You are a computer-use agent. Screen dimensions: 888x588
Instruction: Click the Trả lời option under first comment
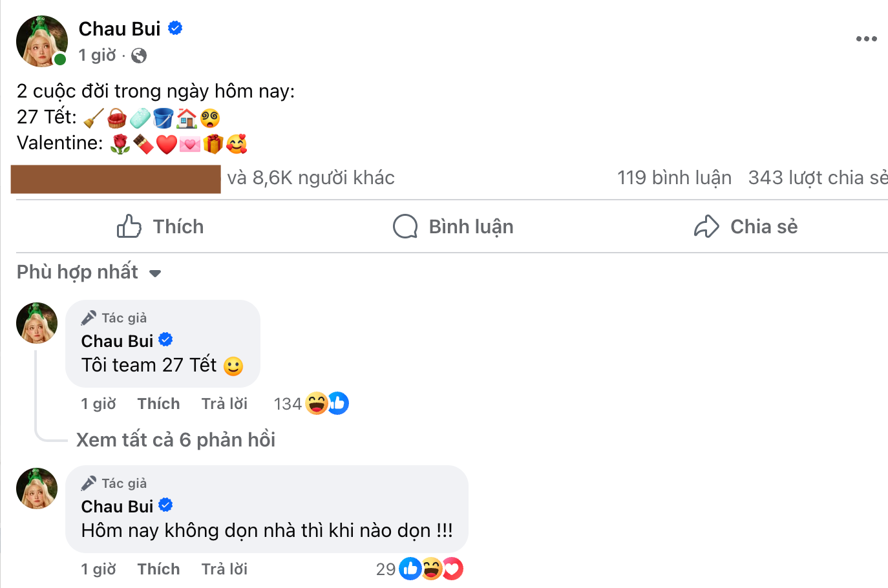pos(224,403)
